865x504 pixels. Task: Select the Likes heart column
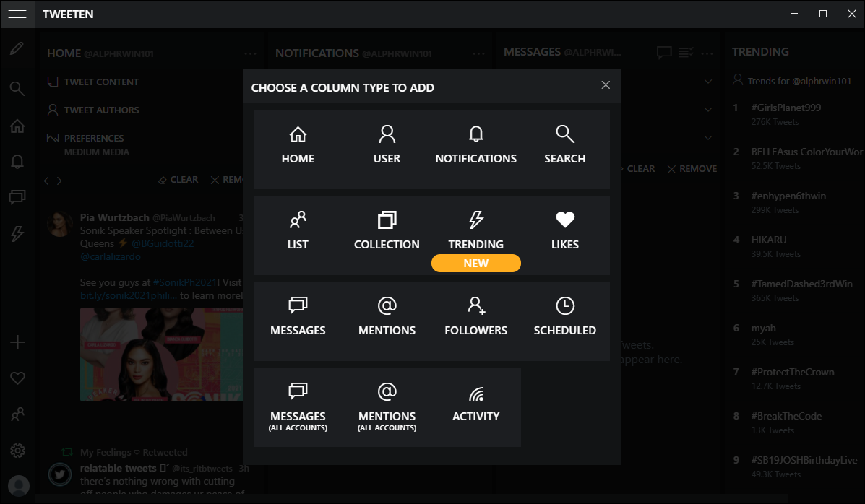564,231
